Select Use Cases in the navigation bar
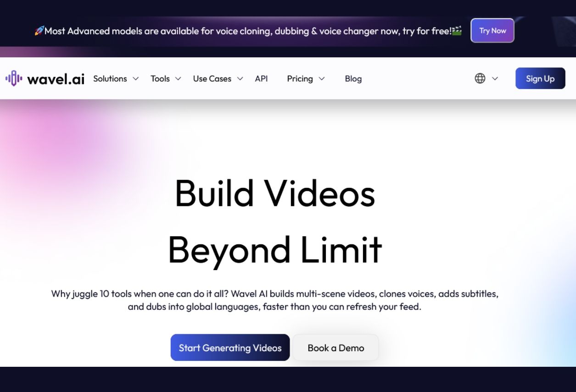 [x=212, y=79]
